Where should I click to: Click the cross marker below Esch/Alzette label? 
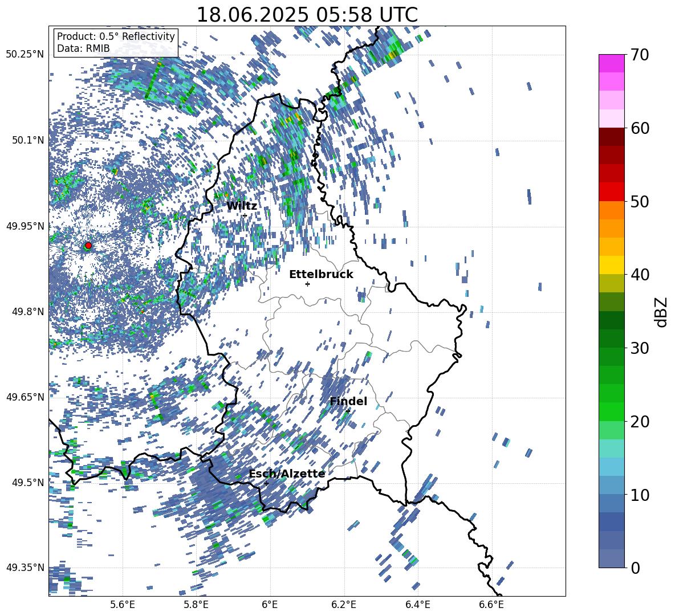pyautogui.click(x=266, y=483)
